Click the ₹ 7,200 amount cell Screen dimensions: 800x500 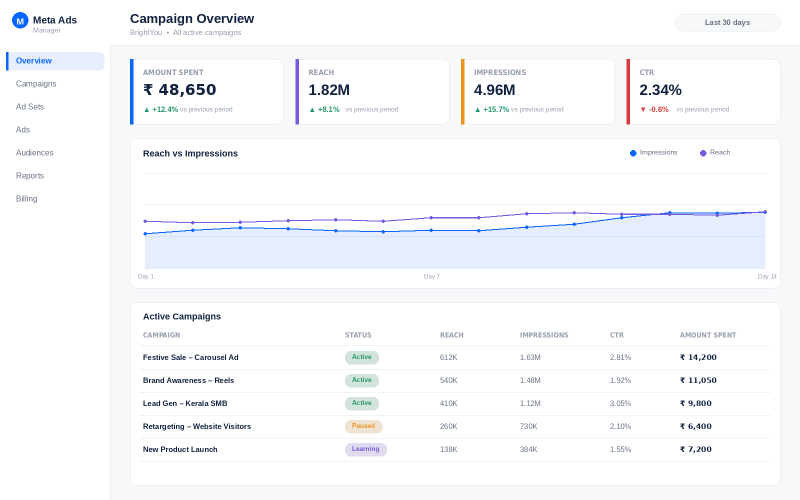(695, 449)
